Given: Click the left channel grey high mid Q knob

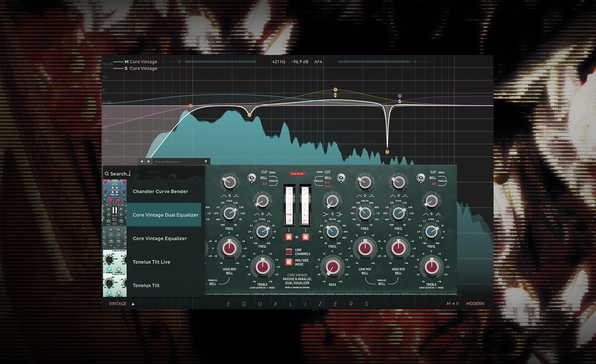Looking at the screenshot, I should pos(229,182).
